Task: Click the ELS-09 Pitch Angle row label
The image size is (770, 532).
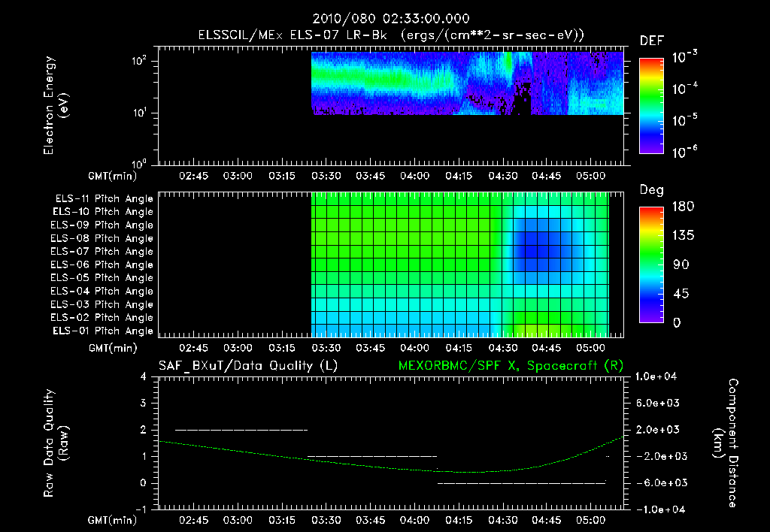Action: click(102, 225)
